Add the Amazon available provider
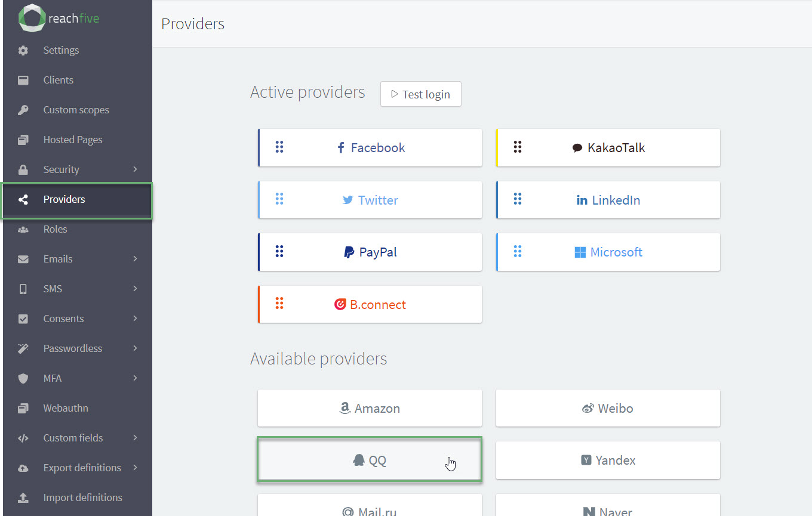 pyautogui.click(x=370, y=408)
